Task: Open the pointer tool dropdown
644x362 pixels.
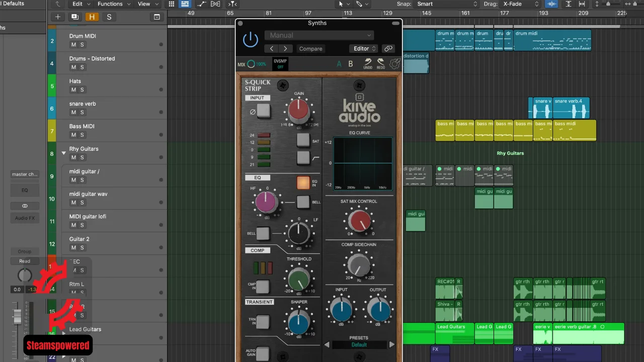Action: coord(344,4)
